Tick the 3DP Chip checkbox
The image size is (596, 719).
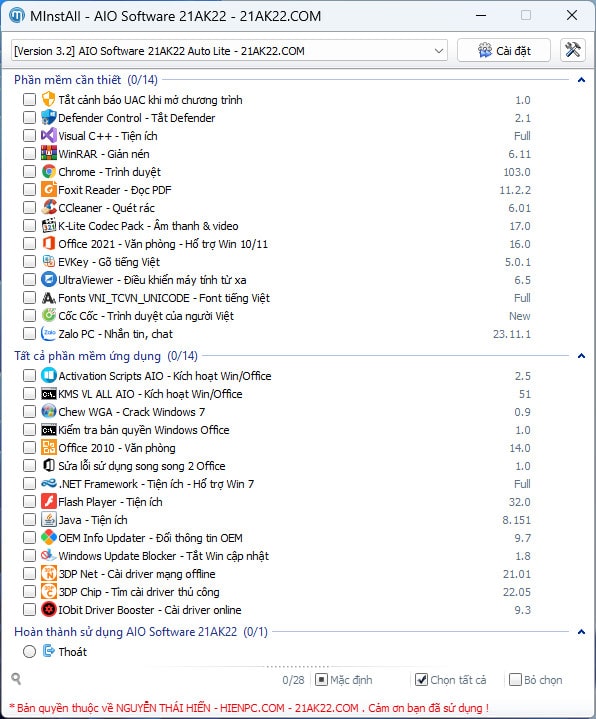(x=29, y=592)
